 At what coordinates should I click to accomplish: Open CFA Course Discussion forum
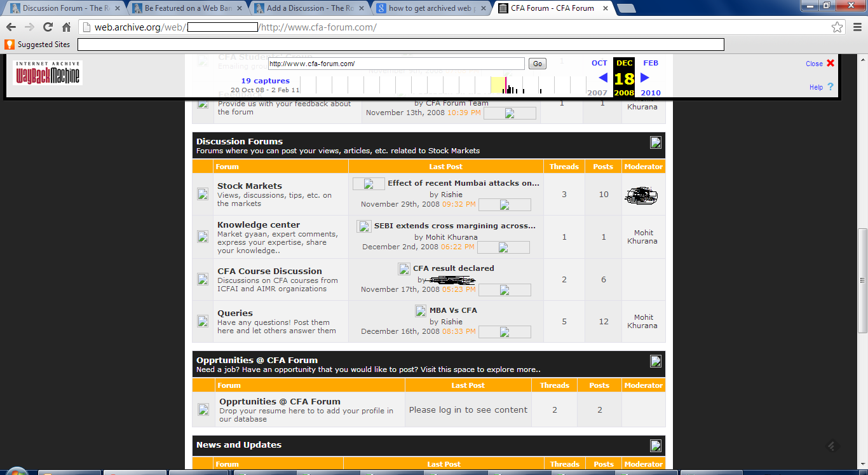click(269, 272)
